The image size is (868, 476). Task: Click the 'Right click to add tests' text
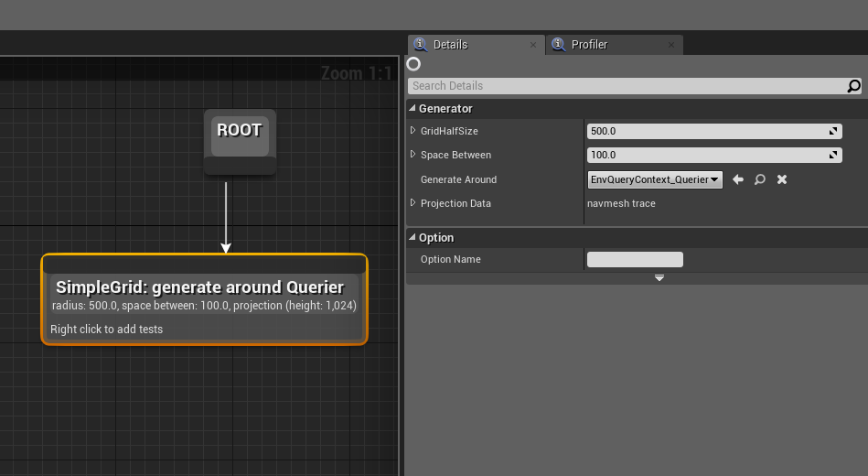point(106,330)
